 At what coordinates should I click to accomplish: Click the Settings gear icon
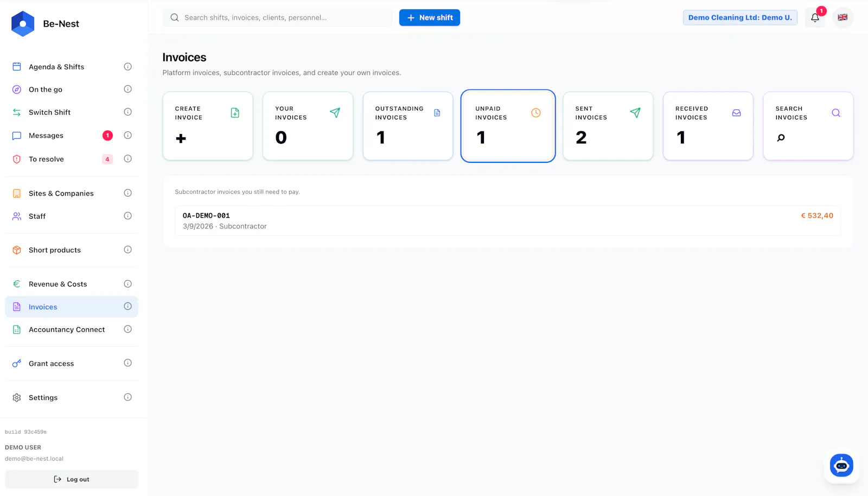click(x=17, y=398)
